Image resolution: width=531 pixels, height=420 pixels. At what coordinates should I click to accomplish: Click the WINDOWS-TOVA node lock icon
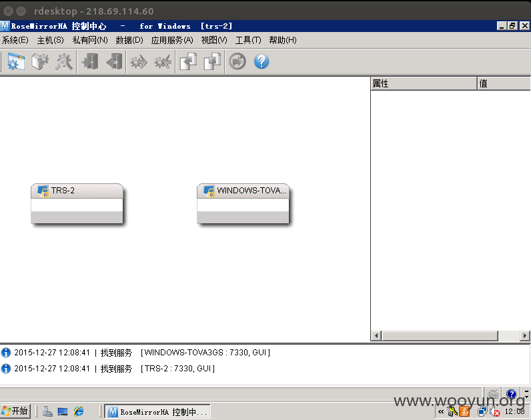coord(209,191)
